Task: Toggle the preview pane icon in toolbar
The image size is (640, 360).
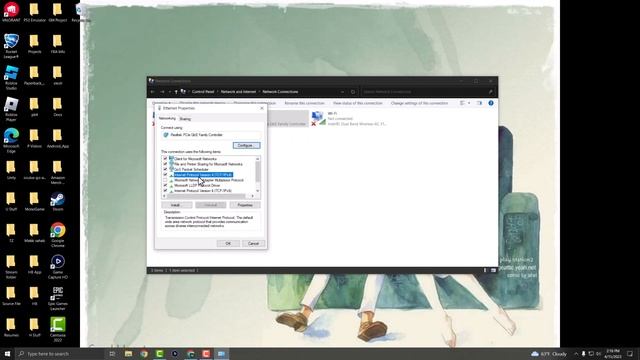Action: coord(479,103)
